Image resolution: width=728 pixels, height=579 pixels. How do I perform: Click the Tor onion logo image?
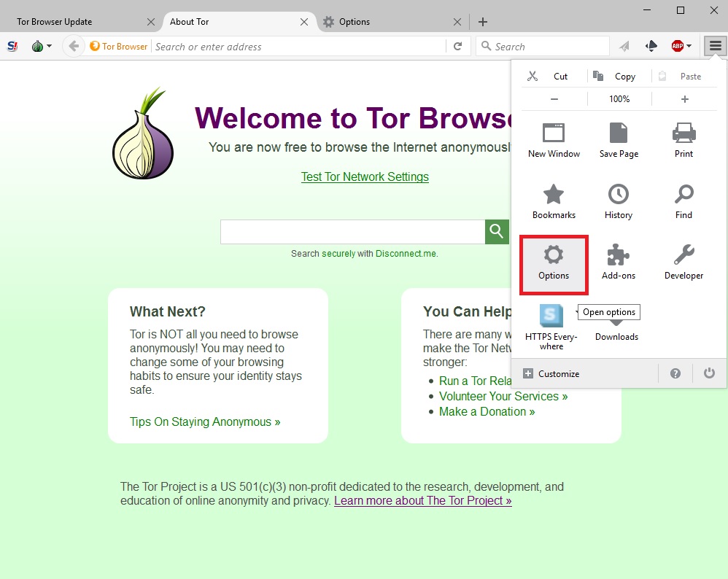point(142,133)
